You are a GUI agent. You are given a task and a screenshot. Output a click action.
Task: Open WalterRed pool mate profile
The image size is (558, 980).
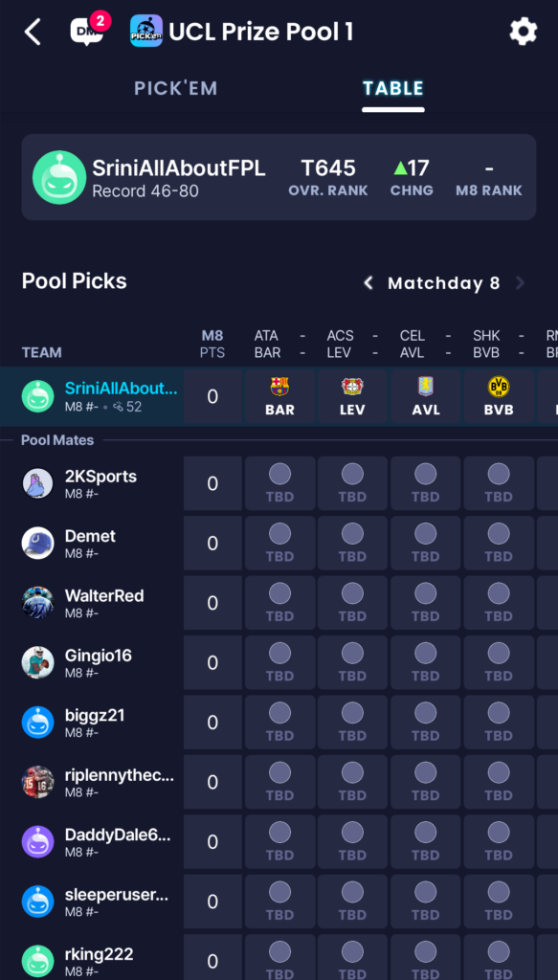coord(104,595)
